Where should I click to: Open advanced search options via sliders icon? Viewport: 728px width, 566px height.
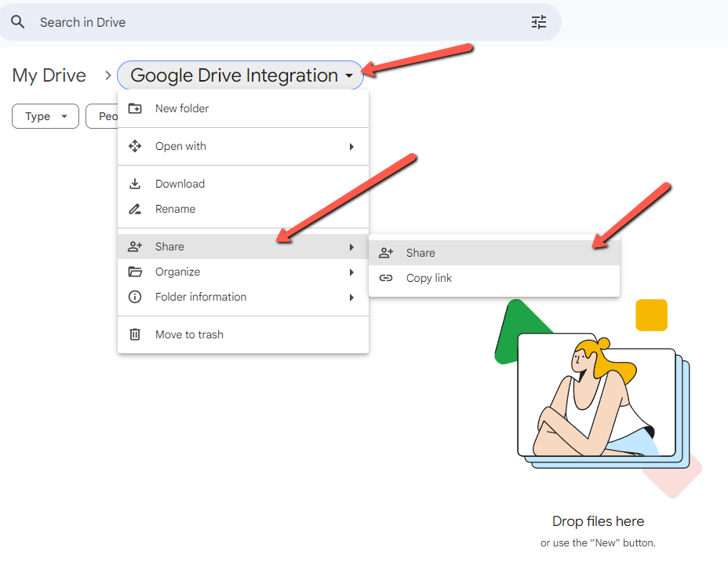coord(539,22)
